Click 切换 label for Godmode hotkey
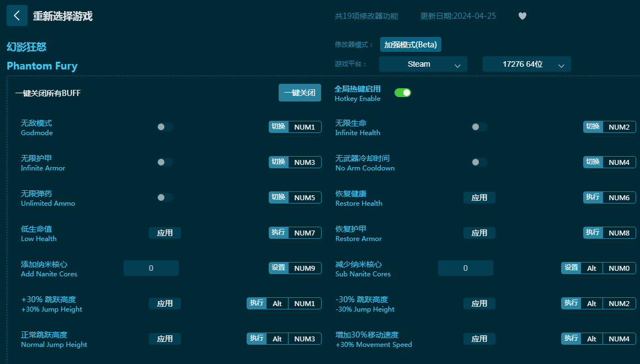Screen dimensions: 640x364 click(x=279, y=126)
